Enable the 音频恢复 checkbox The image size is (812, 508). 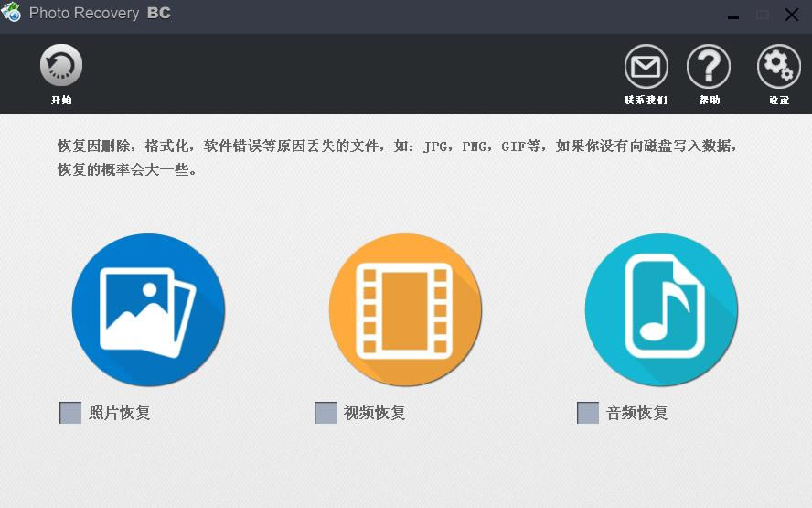(x=588, y=413)
